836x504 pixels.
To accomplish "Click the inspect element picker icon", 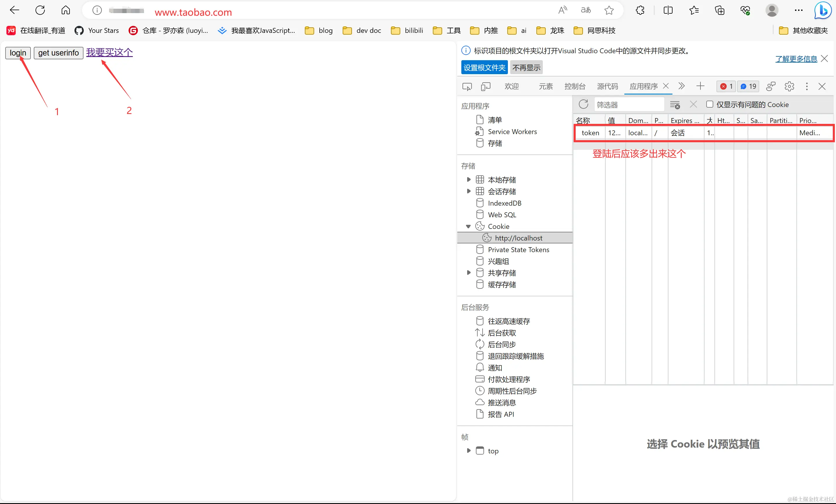I will pos(467,86).
